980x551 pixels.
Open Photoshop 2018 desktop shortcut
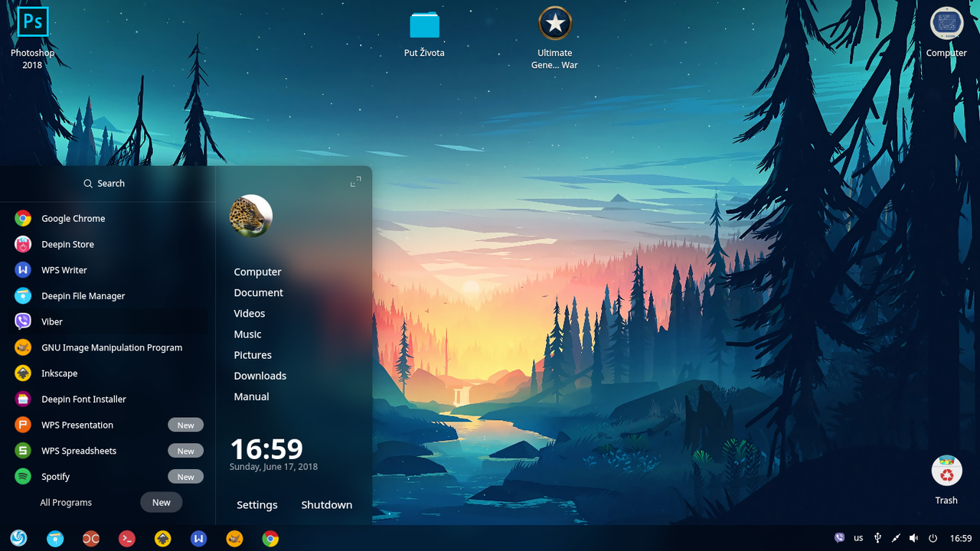[x=32, y=38]
